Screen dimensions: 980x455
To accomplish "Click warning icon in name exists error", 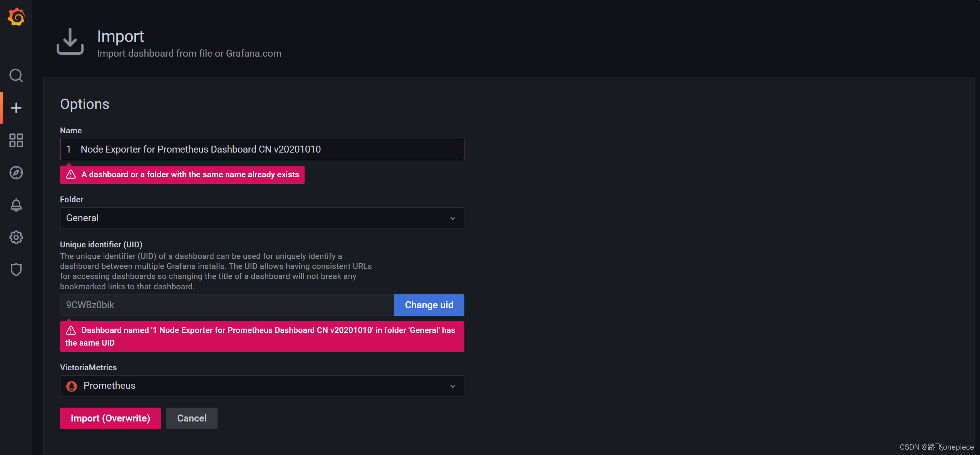I will (x=71, y=175).
